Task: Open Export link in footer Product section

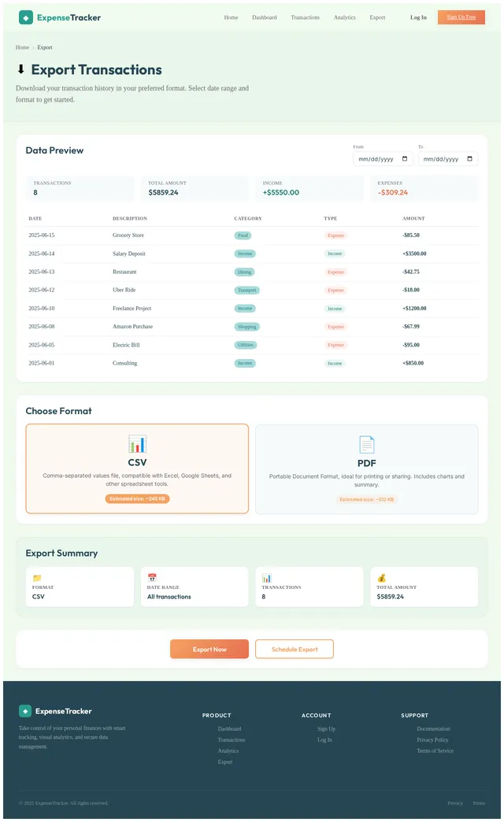Action: pos(225,761)
